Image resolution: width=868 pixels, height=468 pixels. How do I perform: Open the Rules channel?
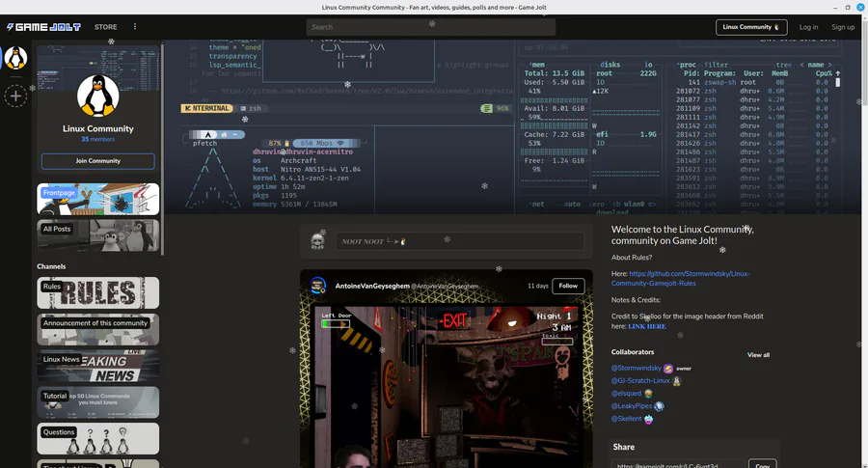98,293
